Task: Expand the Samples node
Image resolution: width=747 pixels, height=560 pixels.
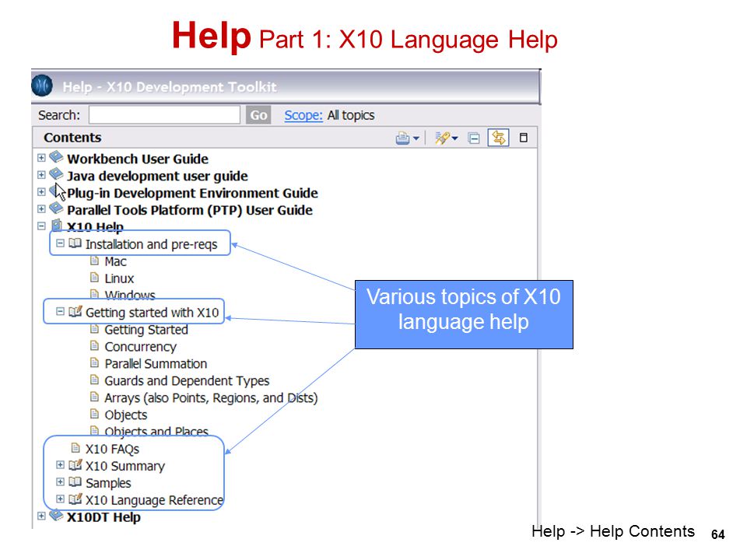Action: [x=60, y=482]
